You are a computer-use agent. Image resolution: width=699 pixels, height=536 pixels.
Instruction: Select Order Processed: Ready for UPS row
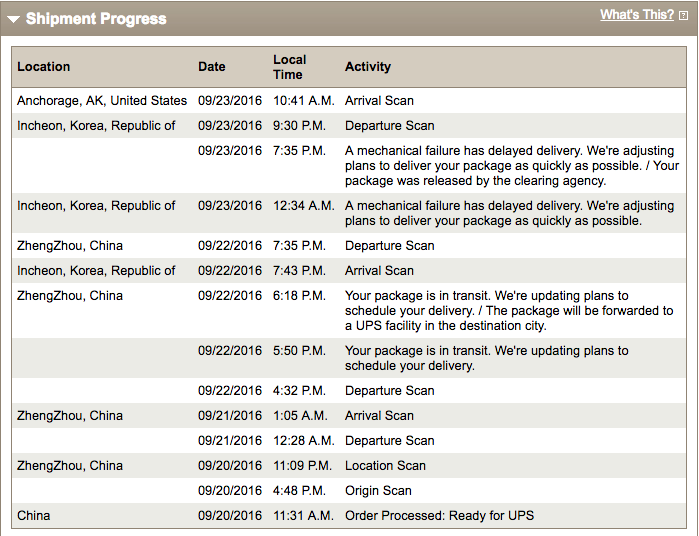(x=349, y=515)
